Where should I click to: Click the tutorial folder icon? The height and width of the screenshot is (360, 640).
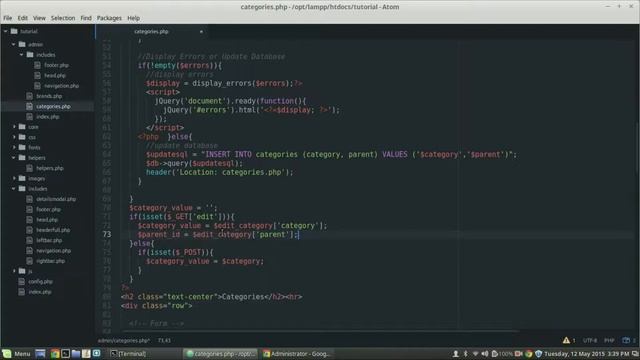pyautogui.click(x=14, y=31)
